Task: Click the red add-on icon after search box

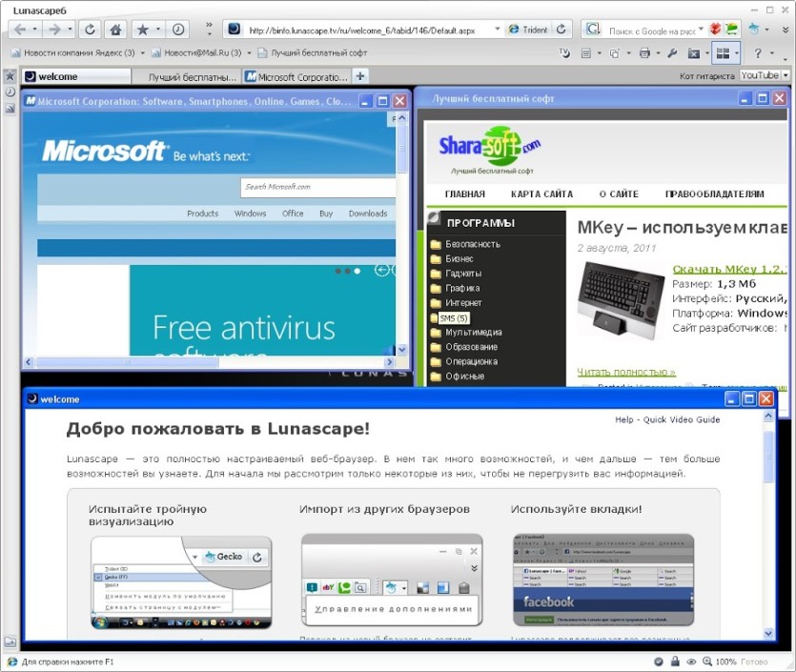Action: [x=715, y=29]
